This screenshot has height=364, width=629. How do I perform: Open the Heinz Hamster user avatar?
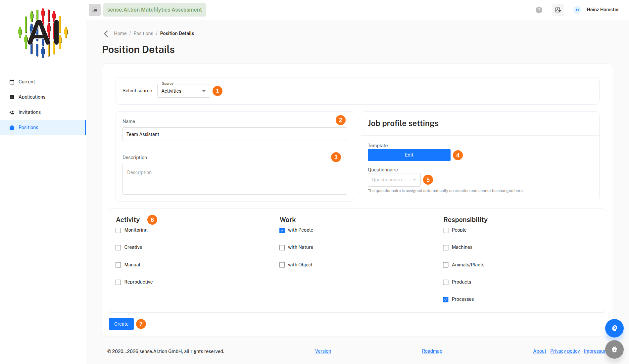[577, 10]
